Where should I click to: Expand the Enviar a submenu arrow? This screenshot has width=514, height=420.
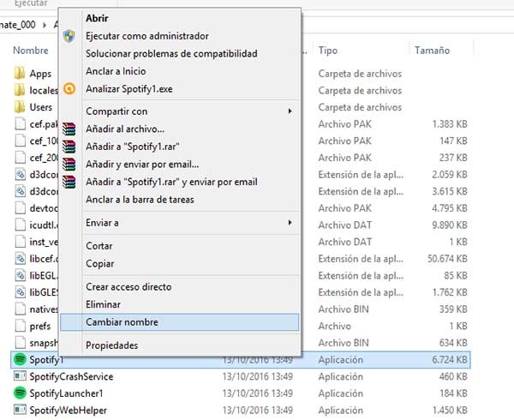click(290, 223)
